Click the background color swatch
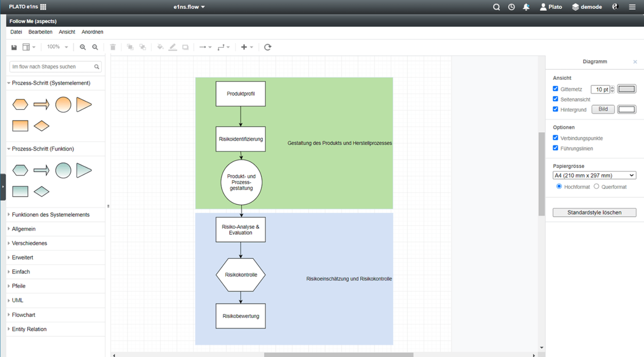This screenshot has height=357, width=644. tap(627, 109)
